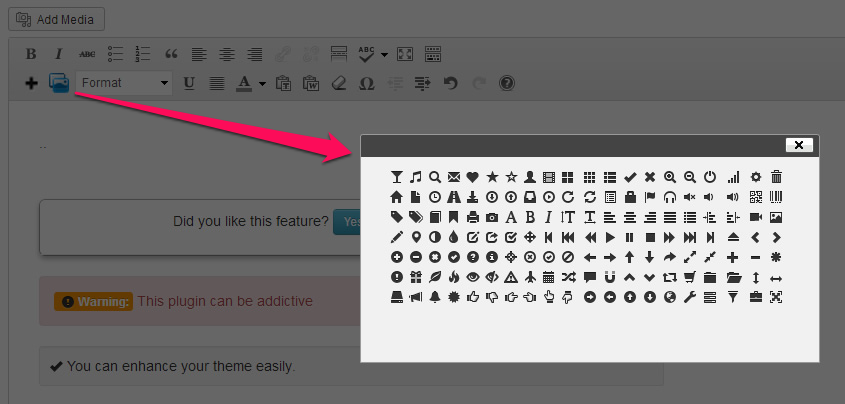Viewport: 845px width, 404px height.
Task: Pick the wrench glyph icon
Action: pyautogui.click(x=690, y=297)
